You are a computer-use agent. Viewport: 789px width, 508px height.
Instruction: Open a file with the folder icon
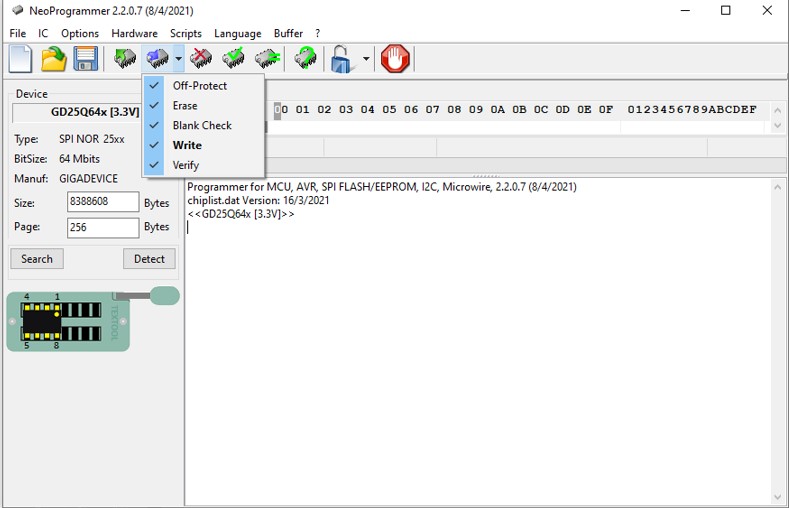tap(53, 59)
